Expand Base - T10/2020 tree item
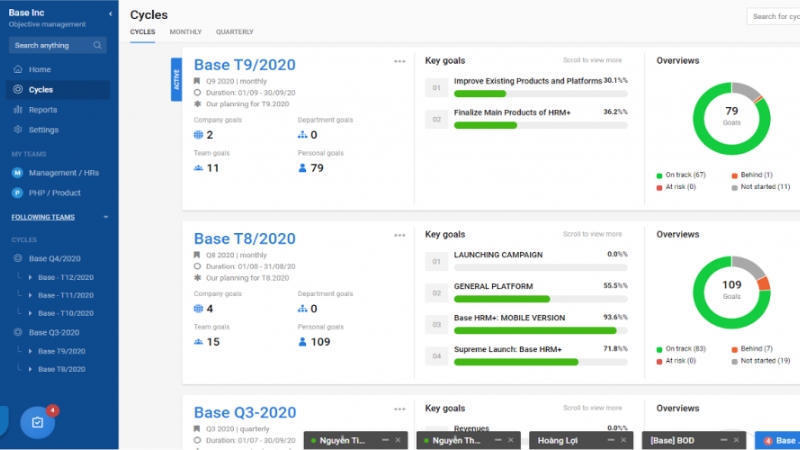 30,313
